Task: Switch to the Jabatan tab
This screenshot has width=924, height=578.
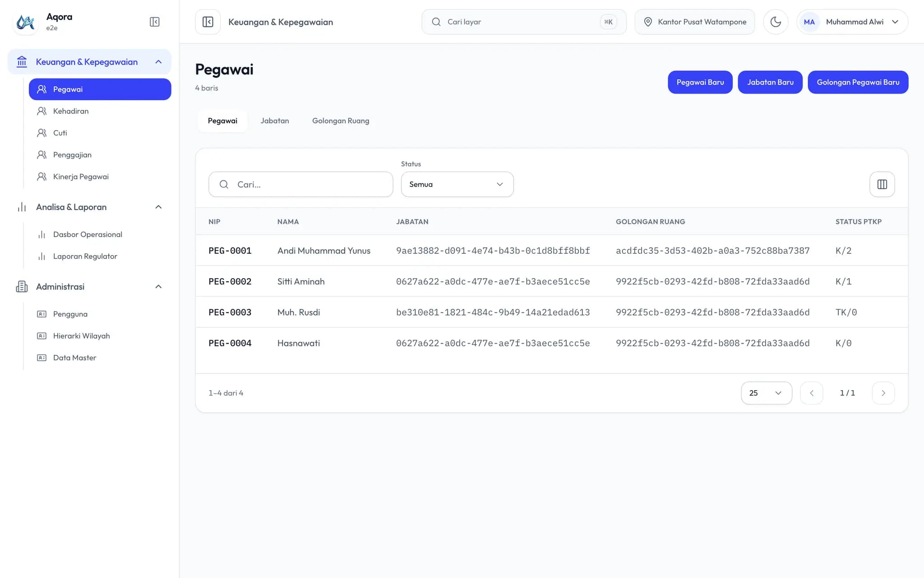Action: pos(274,121)
